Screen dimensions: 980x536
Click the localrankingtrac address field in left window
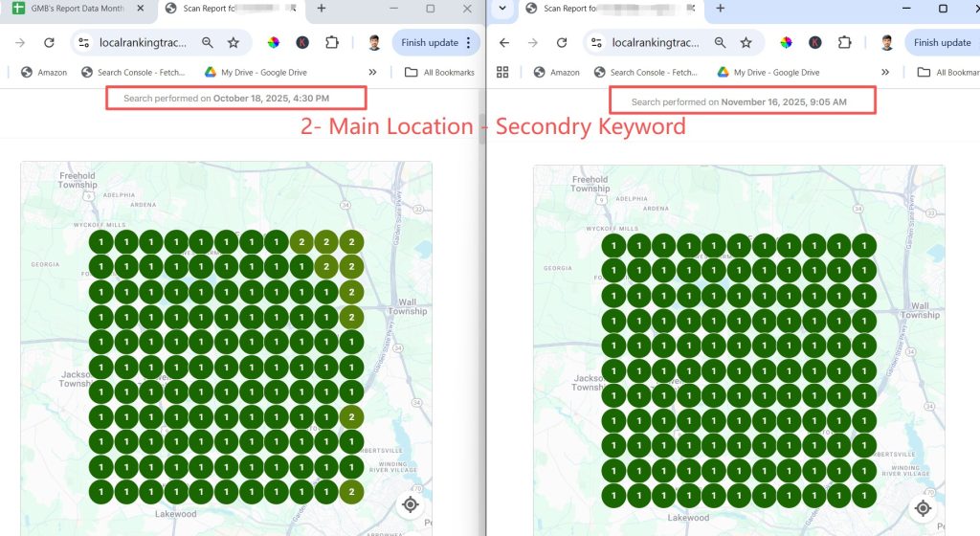tap(144, 43)
